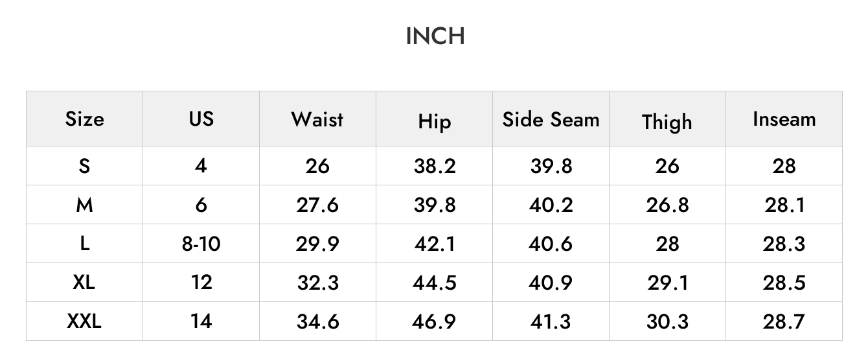
Task: Click the XL size row label
Action: pos(84,282)
